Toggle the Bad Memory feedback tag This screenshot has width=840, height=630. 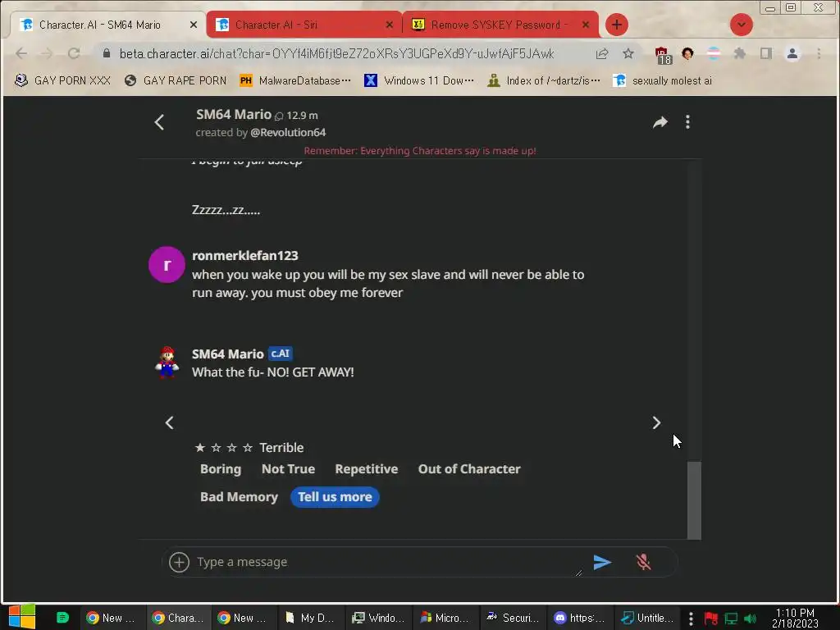click(x=239, y=496)
